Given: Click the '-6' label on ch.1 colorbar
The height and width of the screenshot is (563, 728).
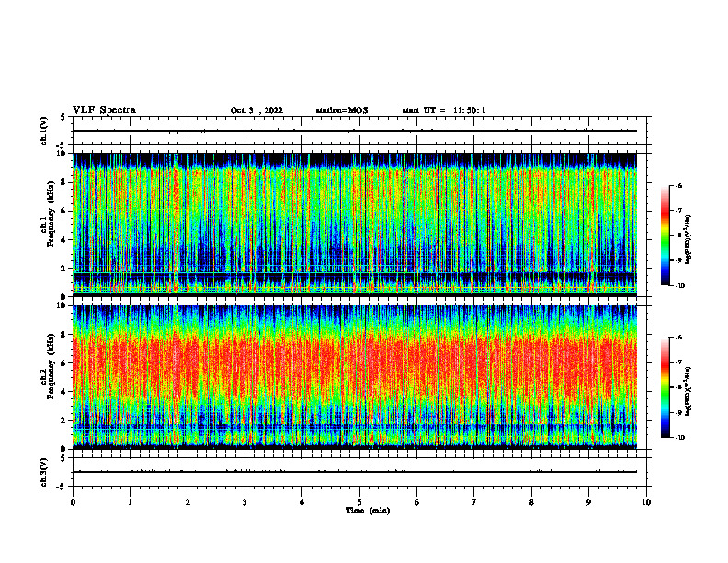Looking at the screenshot, I should [x=678, y=186].
